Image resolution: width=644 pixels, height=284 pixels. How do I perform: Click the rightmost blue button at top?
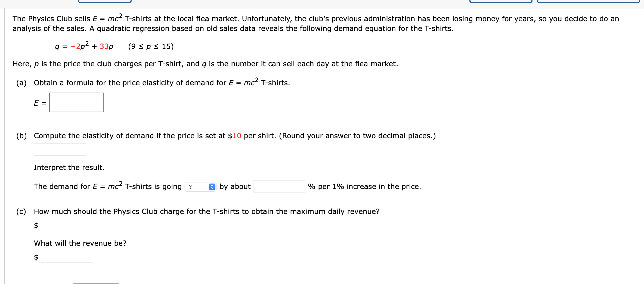(x=588, y=1)
